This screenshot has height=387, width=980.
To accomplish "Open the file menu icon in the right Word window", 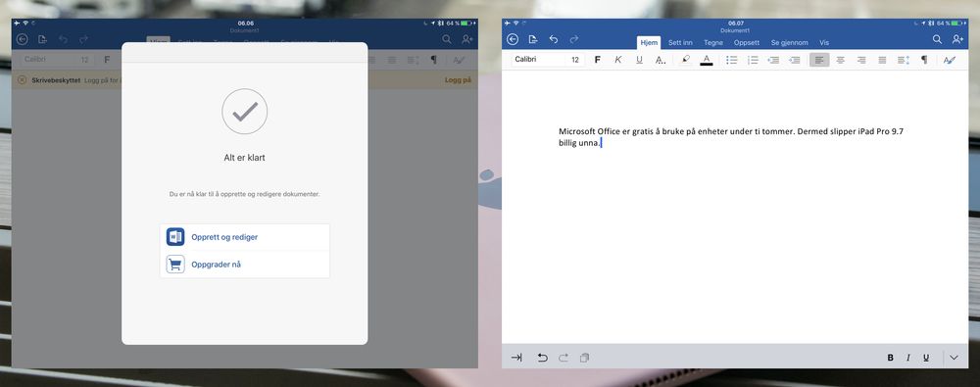I will pyautogui.click(x=532, y=39).
